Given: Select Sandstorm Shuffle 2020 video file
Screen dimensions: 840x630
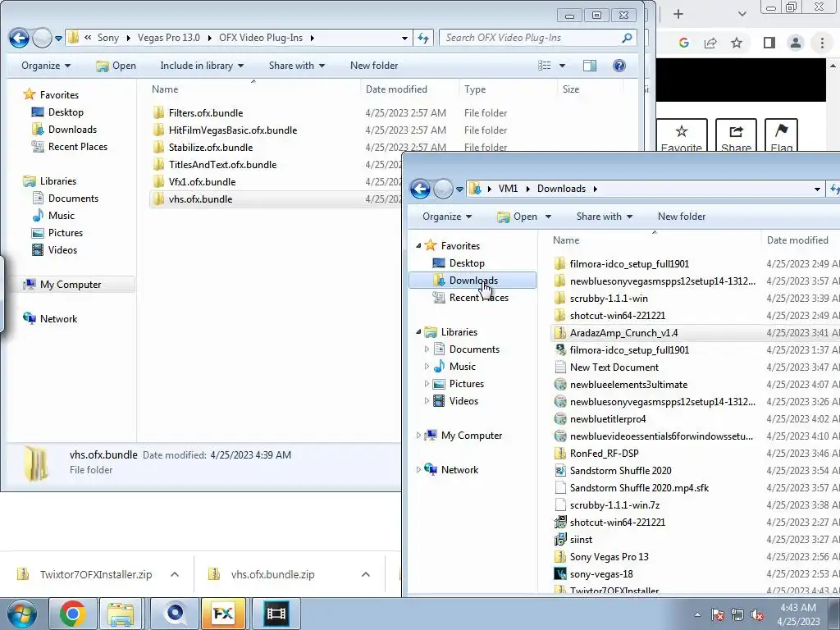Looking at the screenshot, I should (x=620, y=470).
